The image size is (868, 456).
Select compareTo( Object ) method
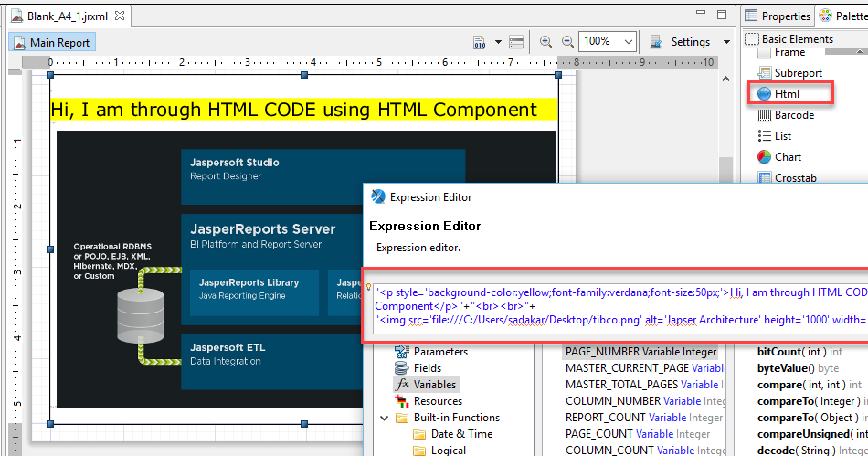[811, 418]
